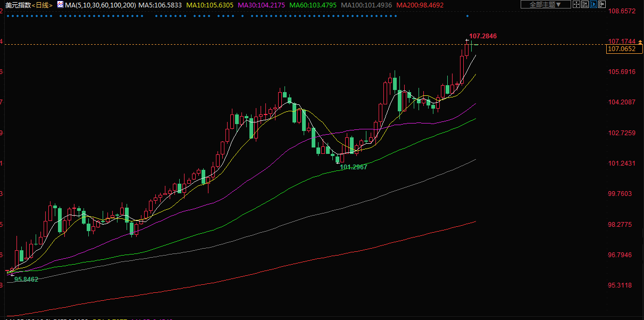Screen dimensions: 644x320
Task: Open the 日线 period selector
Action: (x=42, y=5)
